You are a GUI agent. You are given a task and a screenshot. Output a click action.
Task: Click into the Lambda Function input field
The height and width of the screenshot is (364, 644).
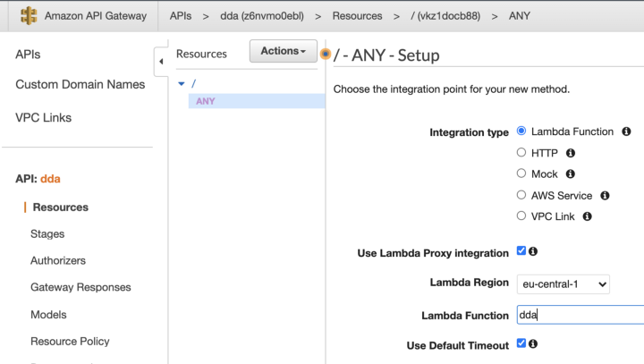(x=580, y=315)
